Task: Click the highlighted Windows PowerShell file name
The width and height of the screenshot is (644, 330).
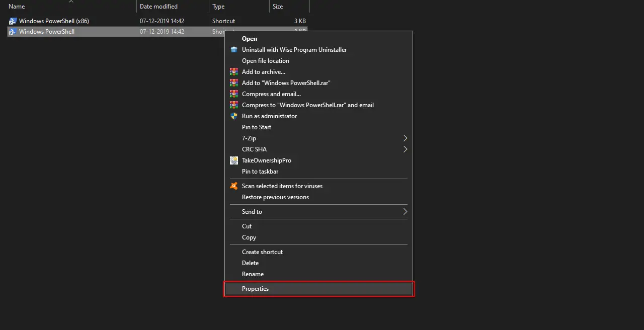Action: [x=47, y=32]
